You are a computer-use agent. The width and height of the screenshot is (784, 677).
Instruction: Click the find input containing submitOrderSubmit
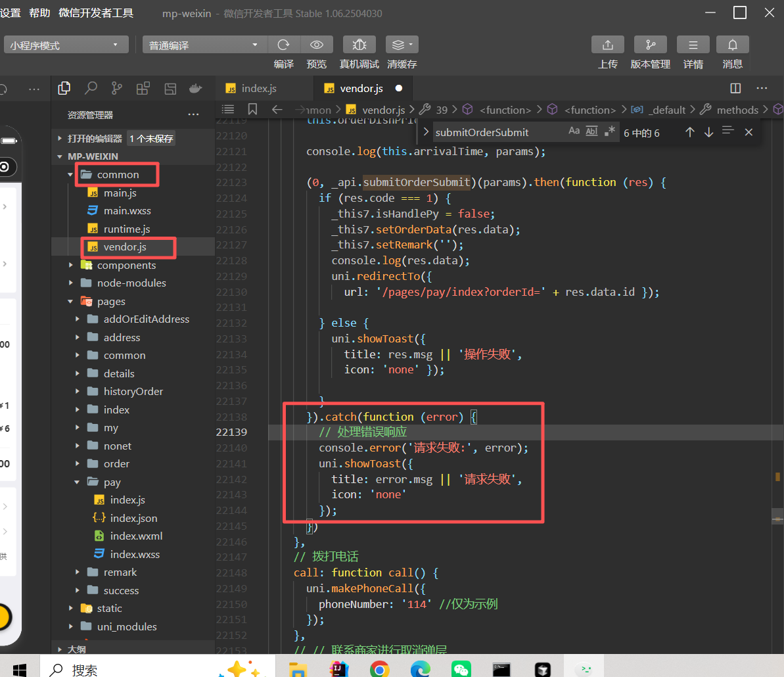click(x=499, y=132)
